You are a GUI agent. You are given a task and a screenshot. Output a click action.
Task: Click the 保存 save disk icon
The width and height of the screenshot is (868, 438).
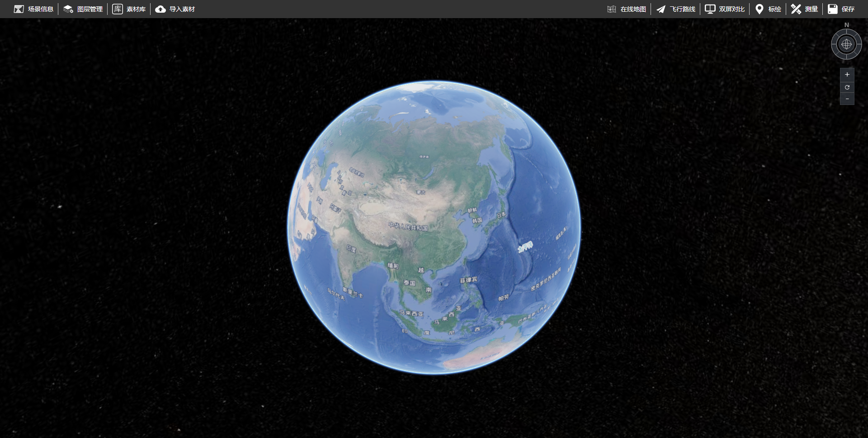click(832, 9)
